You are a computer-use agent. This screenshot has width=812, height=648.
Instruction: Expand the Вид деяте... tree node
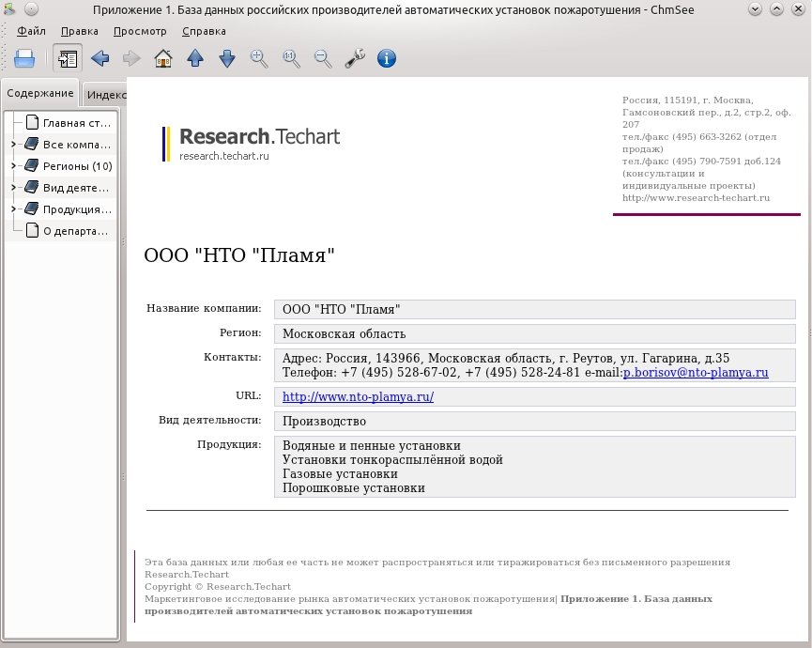[x=13, y=188]
